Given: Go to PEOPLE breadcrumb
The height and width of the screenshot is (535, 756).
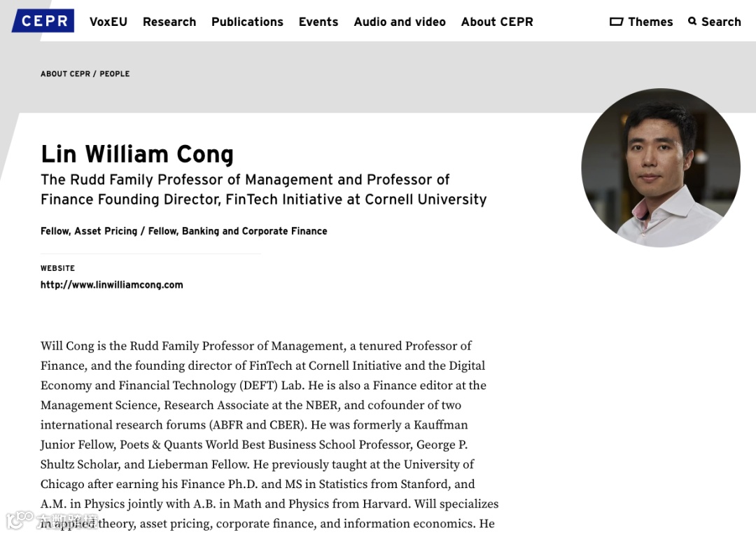Looking at the screenshot, I should pos(115,74).
